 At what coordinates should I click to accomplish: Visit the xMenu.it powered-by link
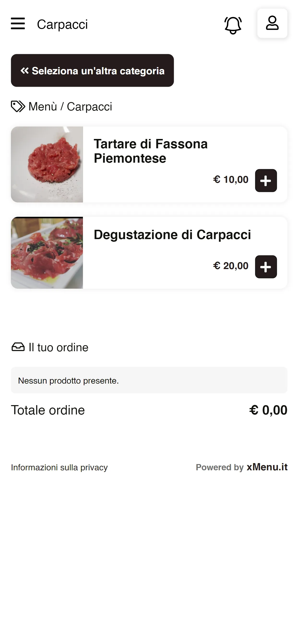coord(267,467)
